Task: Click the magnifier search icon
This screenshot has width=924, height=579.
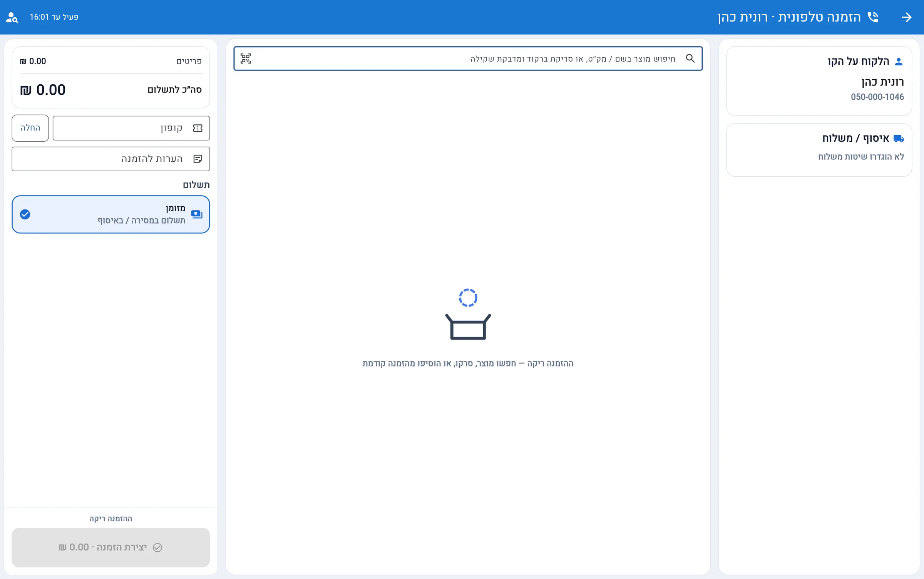Action: click(x=690, y=59)
